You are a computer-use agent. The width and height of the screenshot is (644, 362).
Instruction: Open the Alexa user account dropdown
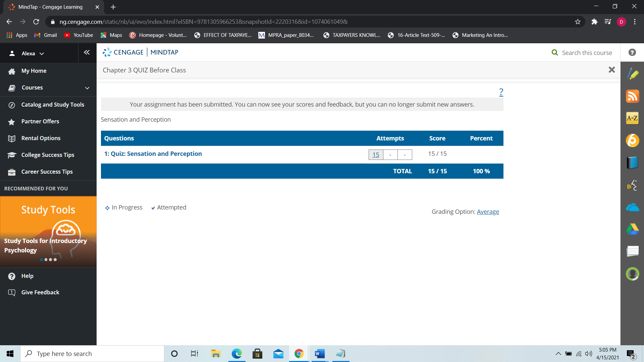click(x=28, y=54)
